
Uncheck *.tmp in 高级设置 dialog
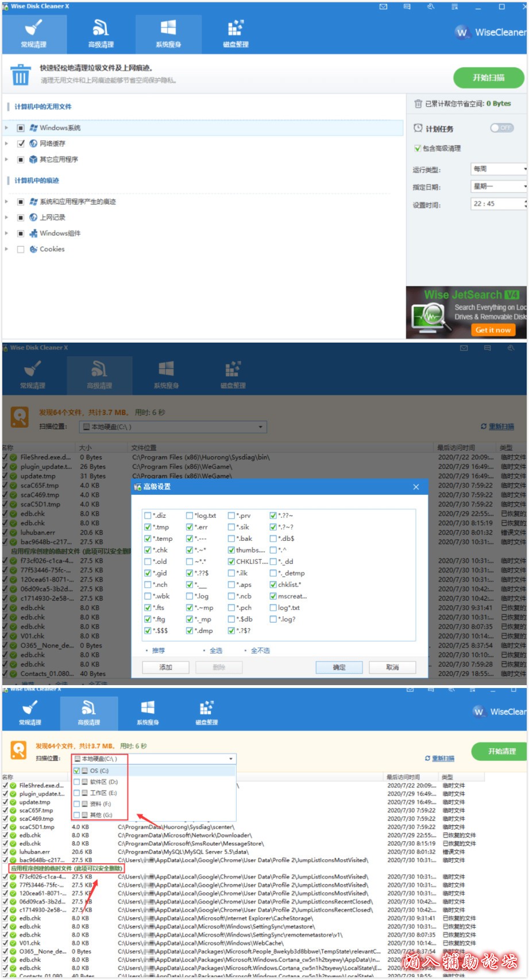(x=148, y=527)
